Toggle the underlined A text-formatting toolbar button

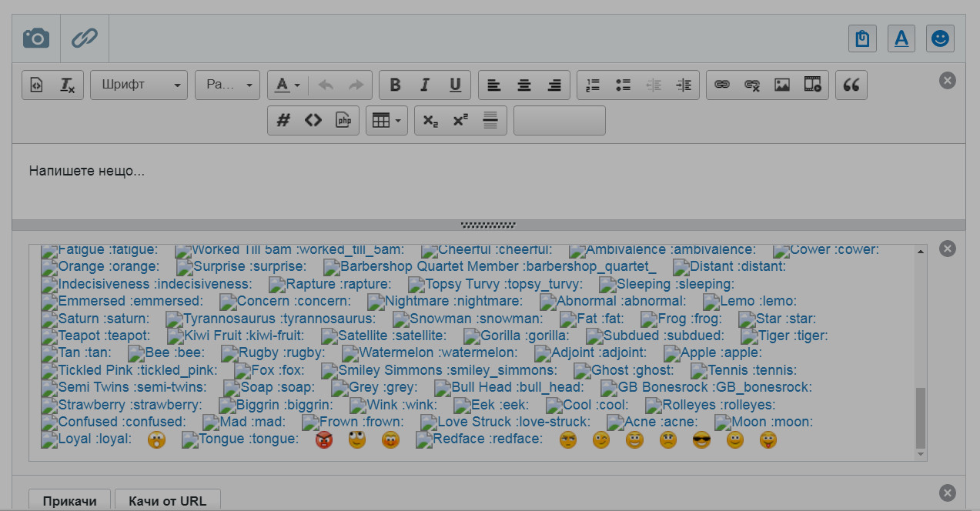point(901,38)
